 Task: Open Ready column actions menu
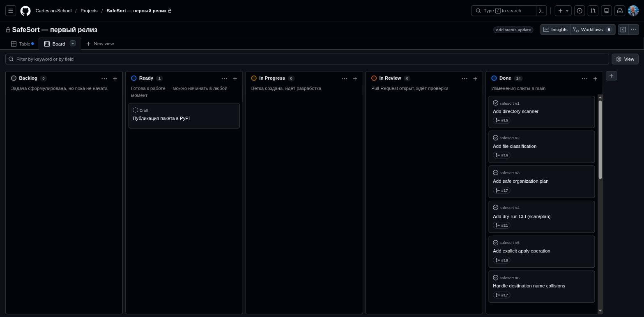[x=224, y=78]
